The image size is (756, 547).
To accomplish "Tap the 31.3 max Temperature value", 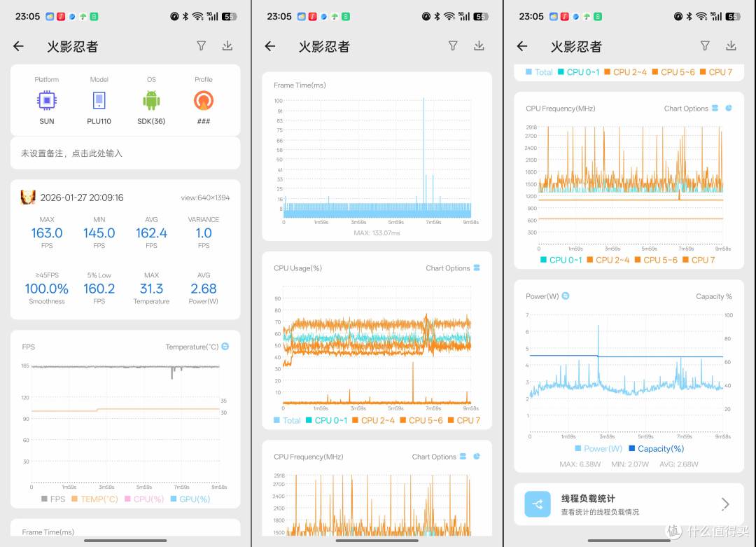I will click(151, 289).
